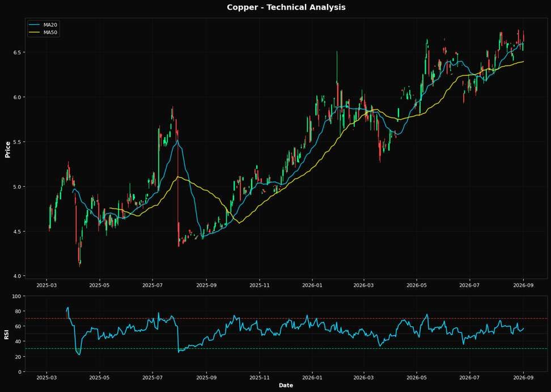Image resolution: width=551 pixels, height=392 pixels.
Task: Click the yellow MA50 line sample in legend
Action: pos(35,33)
